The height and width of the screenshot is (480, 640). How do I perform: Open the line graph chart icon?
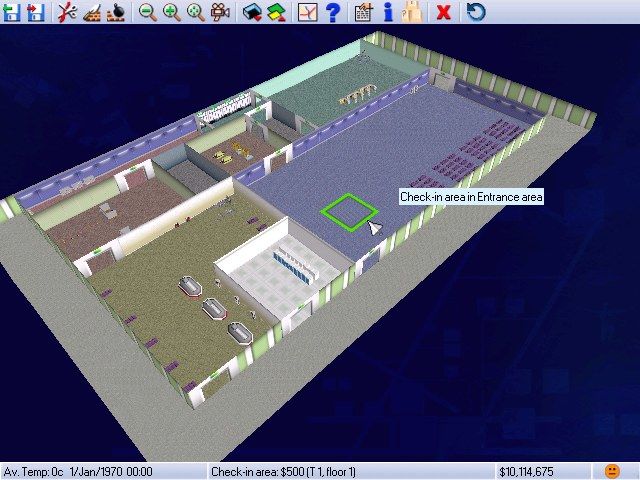point(308,12)
